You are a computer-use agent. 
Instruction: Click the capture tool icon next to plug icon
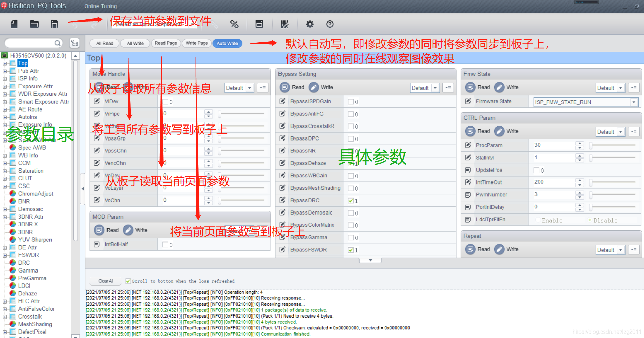[259, 24]
